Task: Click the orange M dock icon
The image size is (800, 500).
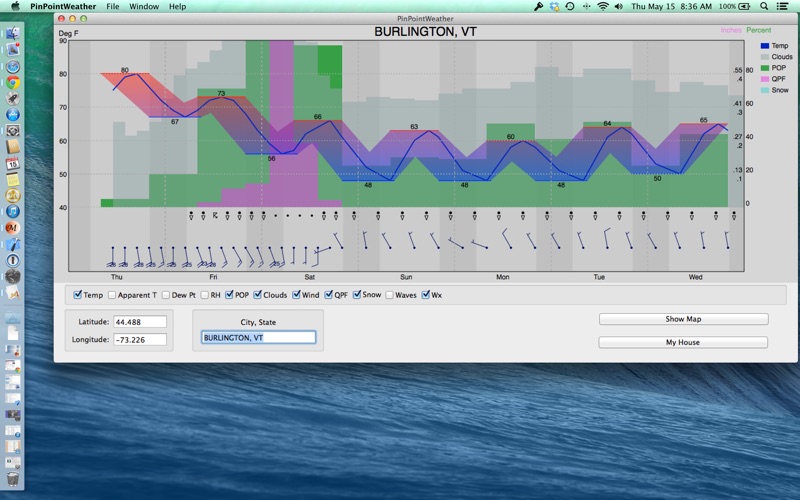Action: (13, 228)
